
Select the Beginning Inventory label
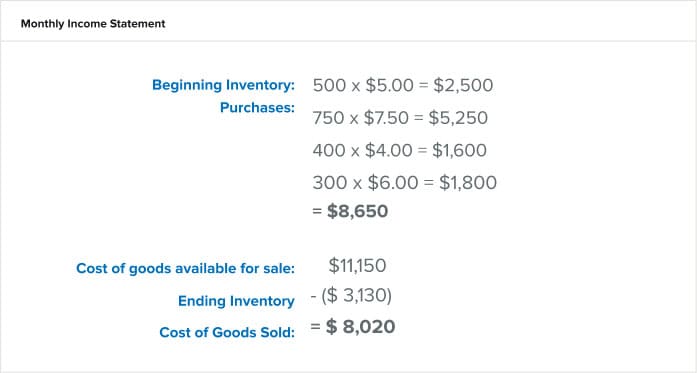(223, 85)
